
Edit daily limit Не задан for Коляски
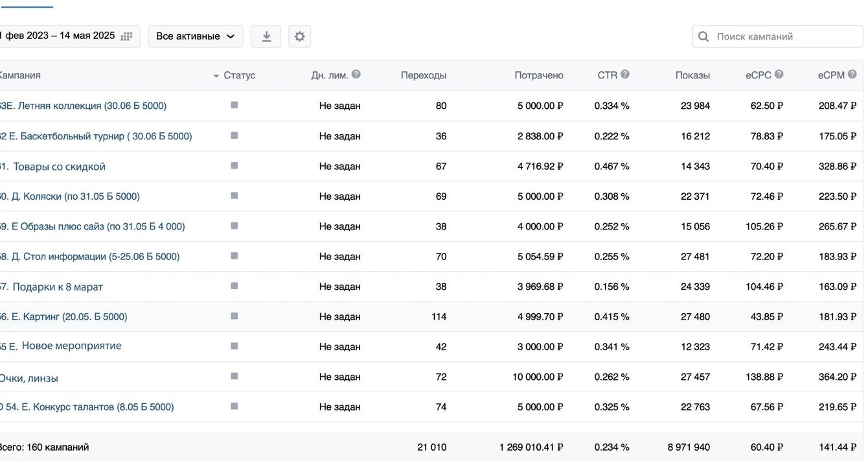(x=340, y=196)
